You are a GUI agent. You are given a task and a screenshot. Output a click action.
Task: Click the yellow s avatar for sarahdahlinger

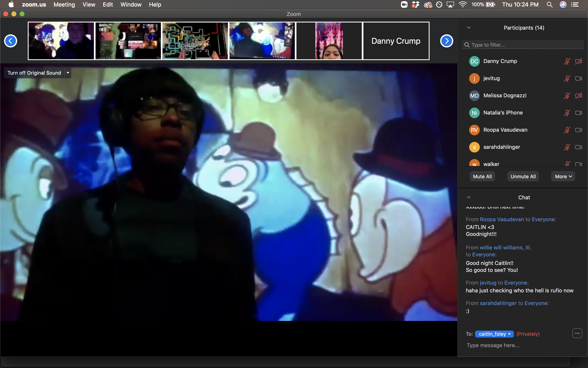474,147
